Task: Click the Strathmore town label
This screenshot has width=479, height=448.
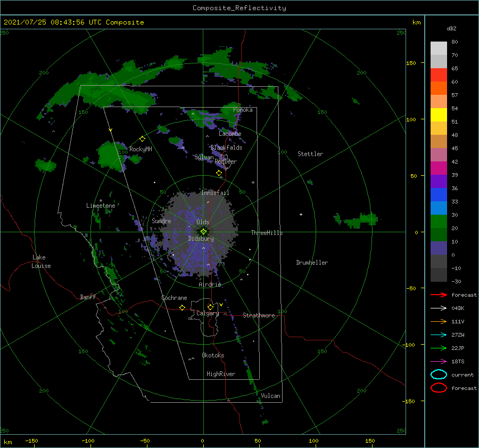Action: (x=259, y=315)
